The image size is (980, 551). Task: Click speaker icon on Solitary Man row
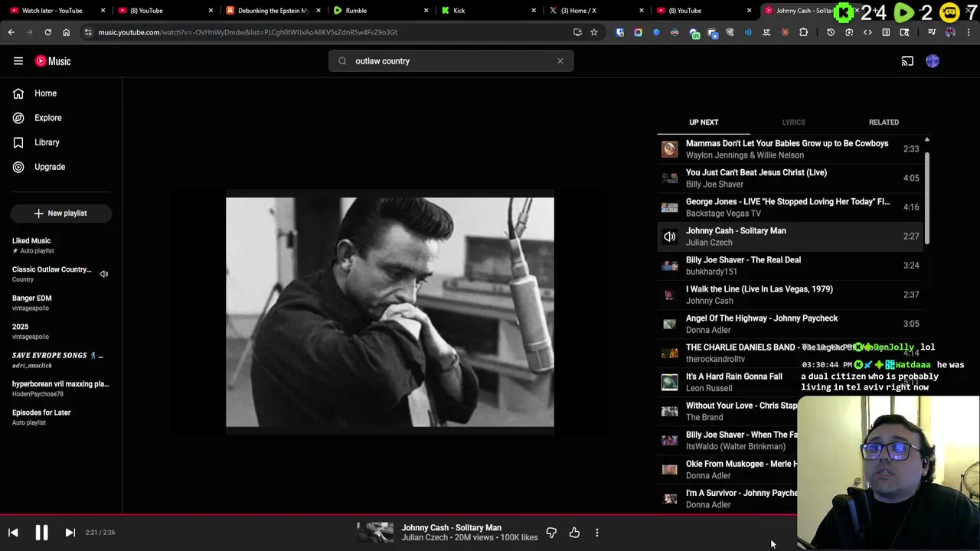670,236
